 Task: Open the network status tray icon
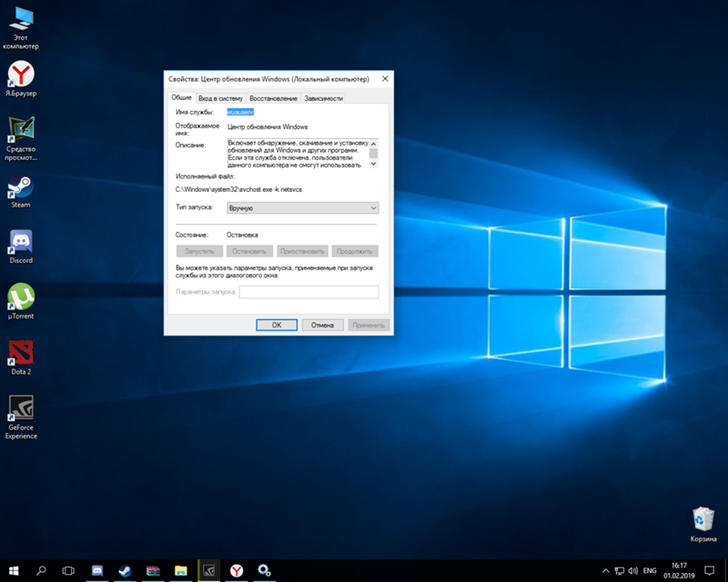[x=620, y=571]
